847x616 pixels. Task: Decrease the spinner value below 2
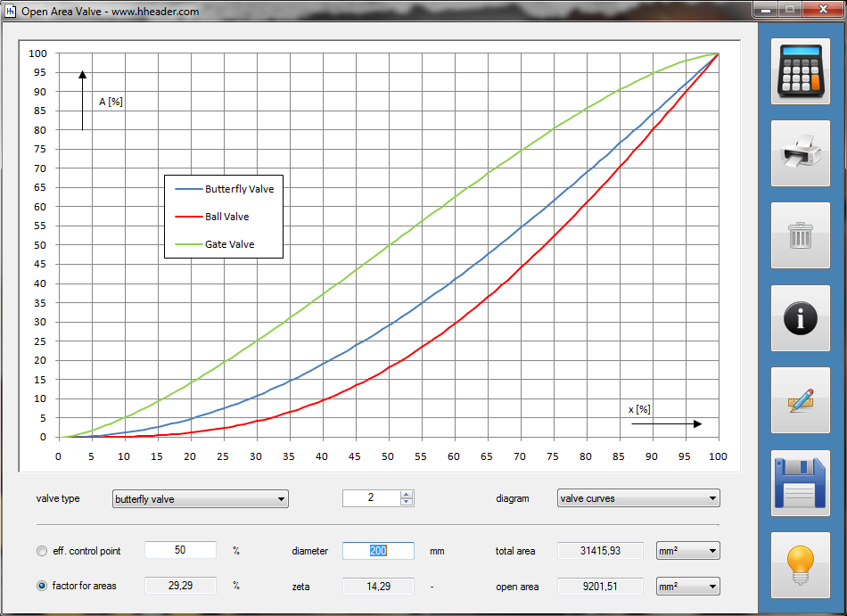pyautogui.click(x=407, y=502)
